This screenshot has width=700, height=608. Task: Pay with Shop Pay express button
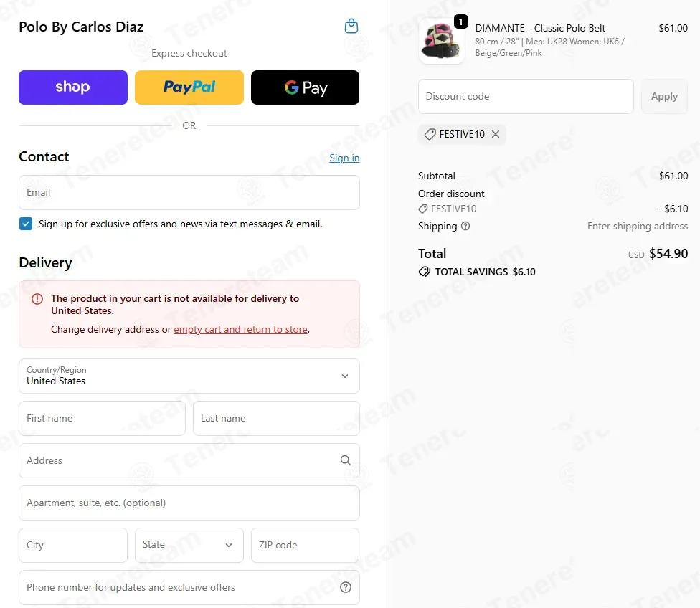[73, 87]
